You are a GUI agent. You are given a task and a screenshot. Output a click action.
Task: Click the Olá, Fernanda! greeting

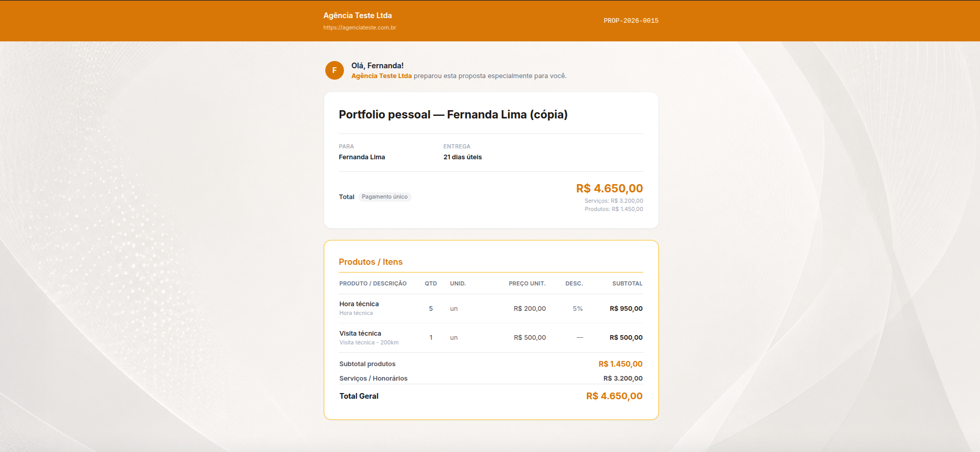[x=378, y=66]
